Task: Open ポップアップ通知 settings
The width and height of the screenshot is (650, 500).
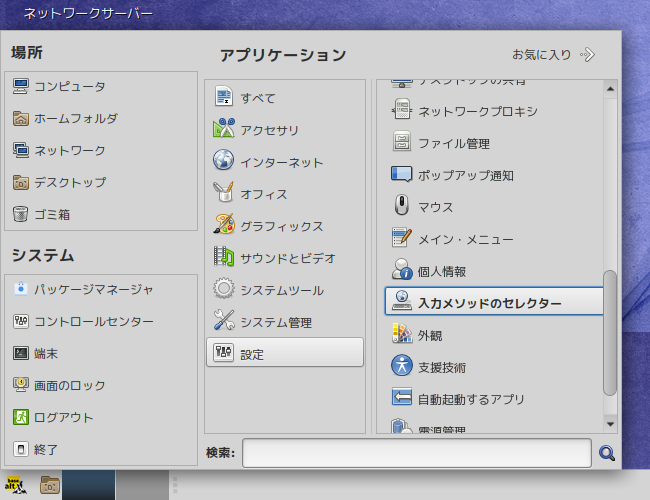Action: [494, 175]
